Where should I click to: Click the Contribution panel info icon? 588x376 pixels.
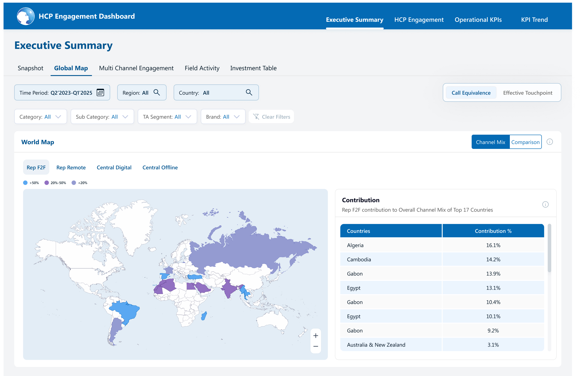point(545,204)
